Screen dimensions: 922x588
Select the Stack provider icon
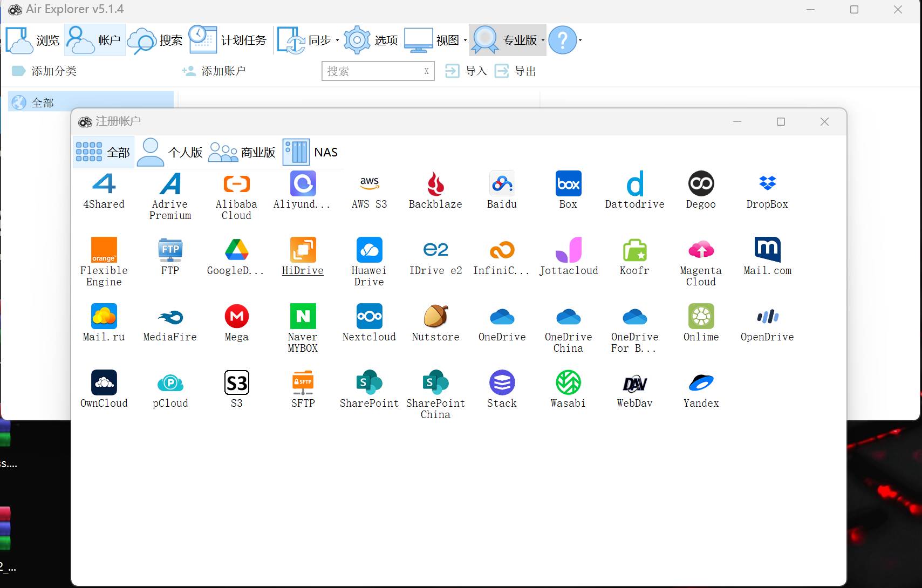click(x=502, y=383)
